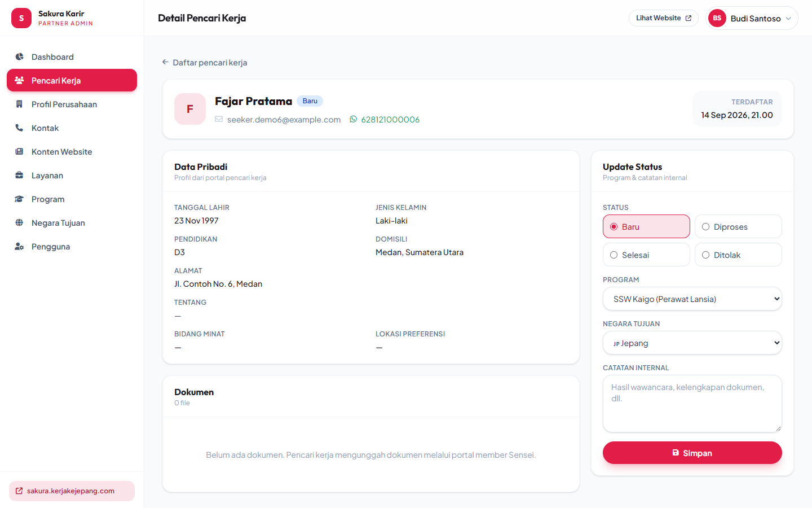812x508 pixels.
Task: Click the Kontak phone icon
Action: pos(19,128)
